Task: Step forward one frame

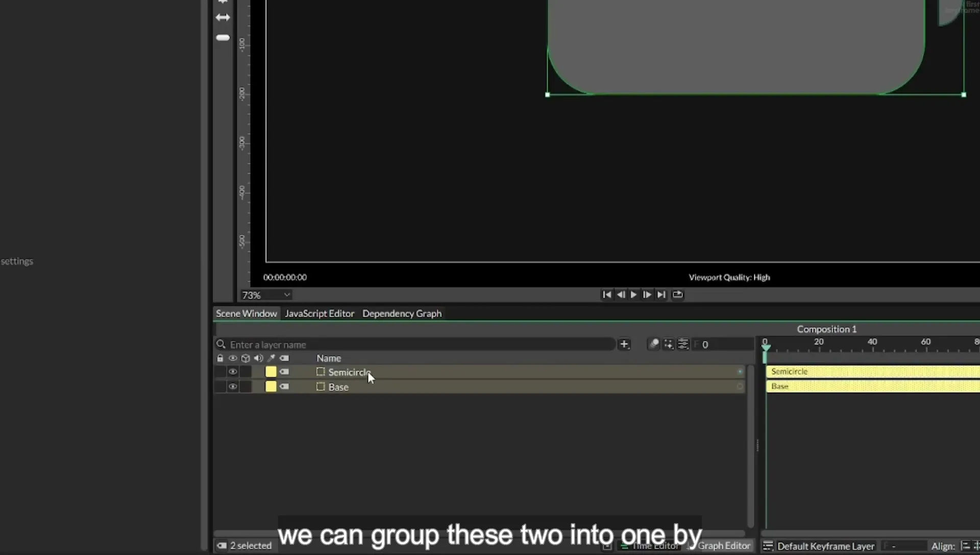Action: tap(647, 295)
